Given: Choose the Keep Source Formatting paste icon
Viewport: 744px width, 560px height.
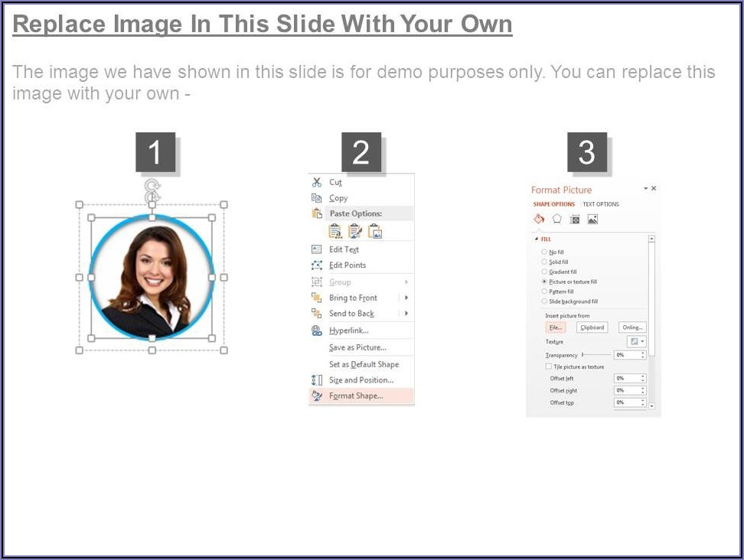Looking at the screenshot, I should [355, 231].
